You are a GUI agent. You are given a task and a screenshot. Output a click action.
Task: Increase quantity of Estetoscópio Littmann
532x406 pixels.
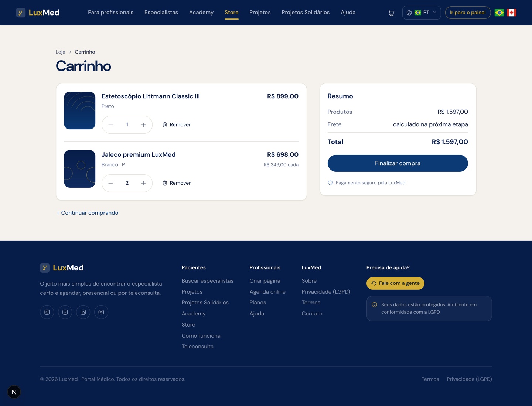pos(143,125)
